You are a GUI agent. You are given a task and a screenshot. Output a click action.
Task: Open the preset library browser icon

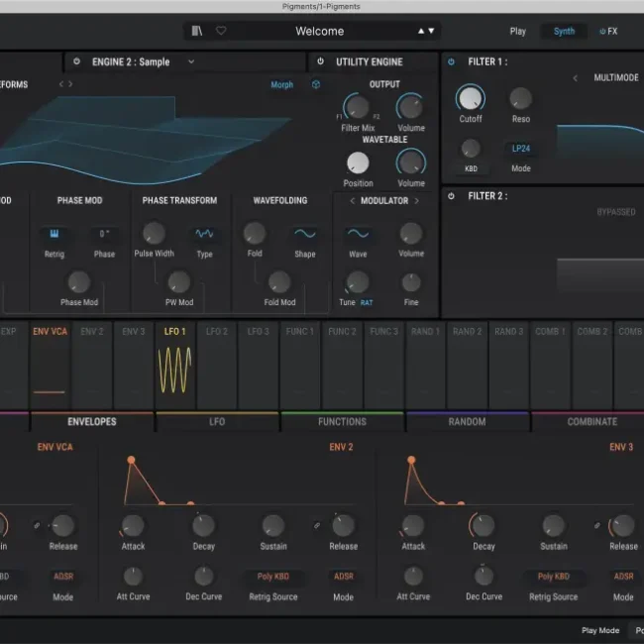click(197, 31)
